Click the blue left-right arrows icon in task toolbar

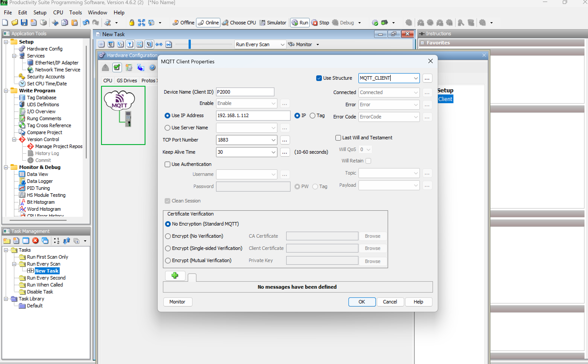[159, 44]
